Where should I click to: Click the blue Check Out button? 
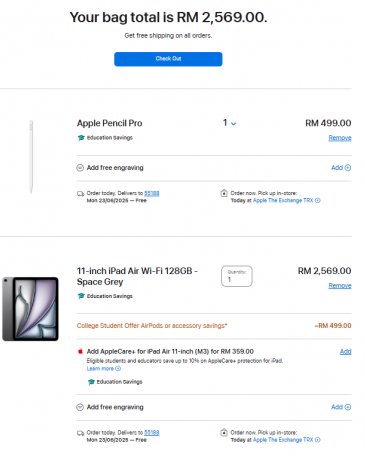tap(168, 59)
